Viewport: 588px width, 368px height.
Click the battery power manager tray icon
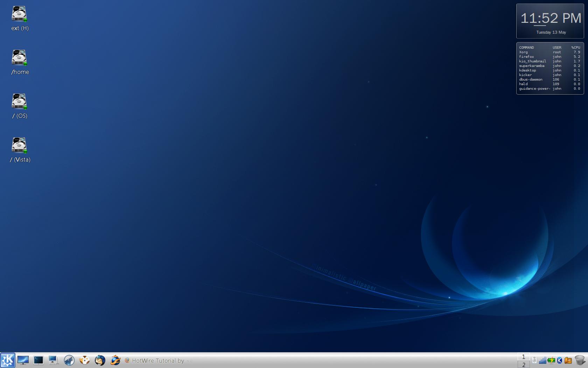(x=551, y=360)
